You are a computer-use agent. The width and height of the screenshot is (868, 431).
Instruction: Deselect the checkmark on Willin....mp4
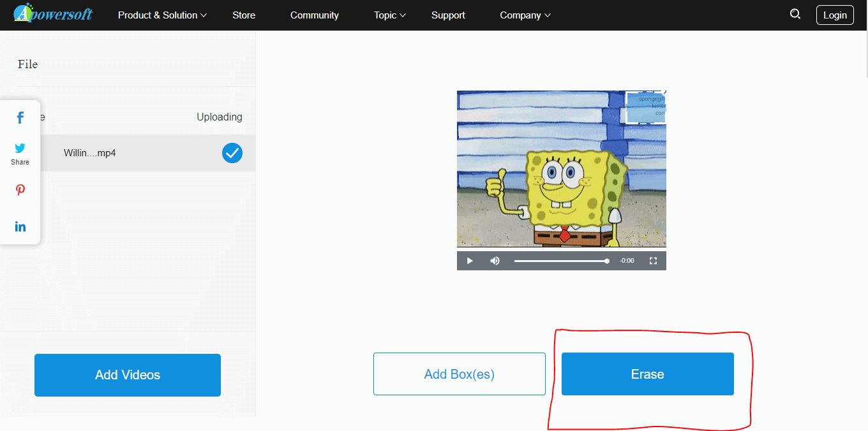(232, 153)
